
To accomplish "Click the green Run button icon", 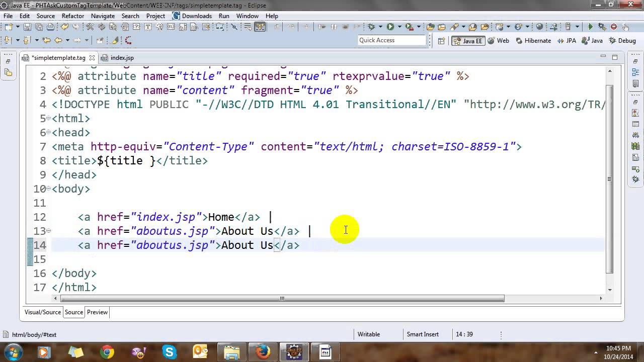I will [x=390, y=27].
